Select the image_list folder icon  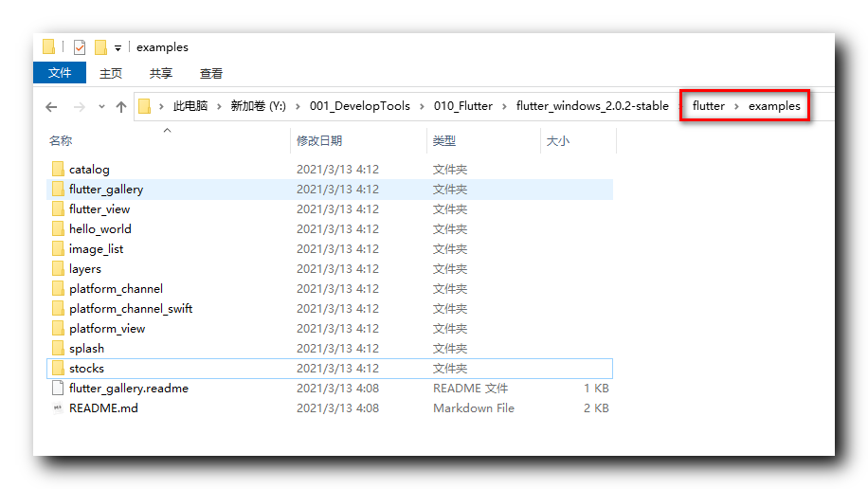click(x=58, y=248)
